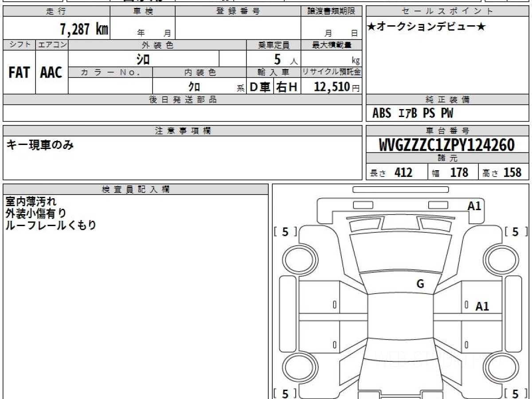Image resolution: width=532 pixels, height=399 pixels.
Task: Select the width value 幅 178
Action: coord(450,172)
